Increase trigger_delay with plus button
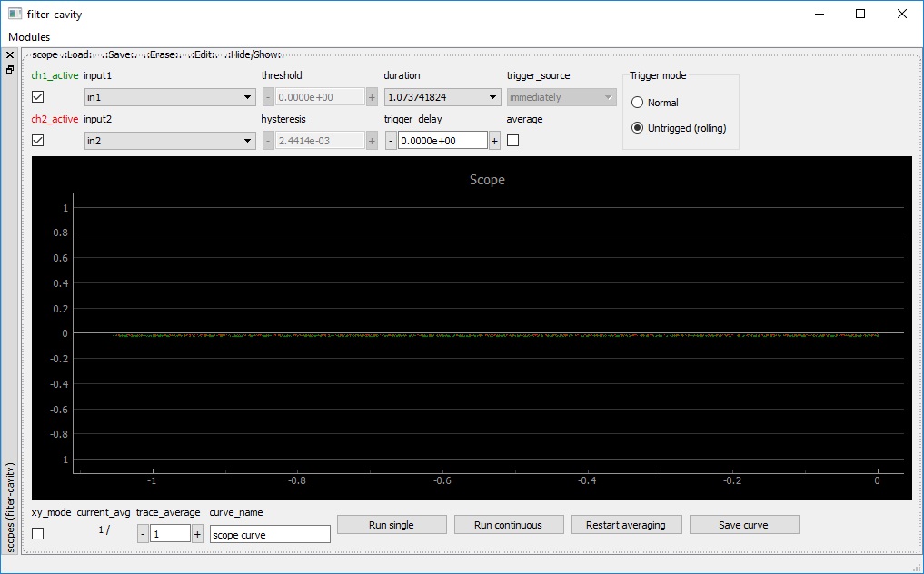This screenshot has height=574, width=924. pyautogui.click(x=494, y=141)
